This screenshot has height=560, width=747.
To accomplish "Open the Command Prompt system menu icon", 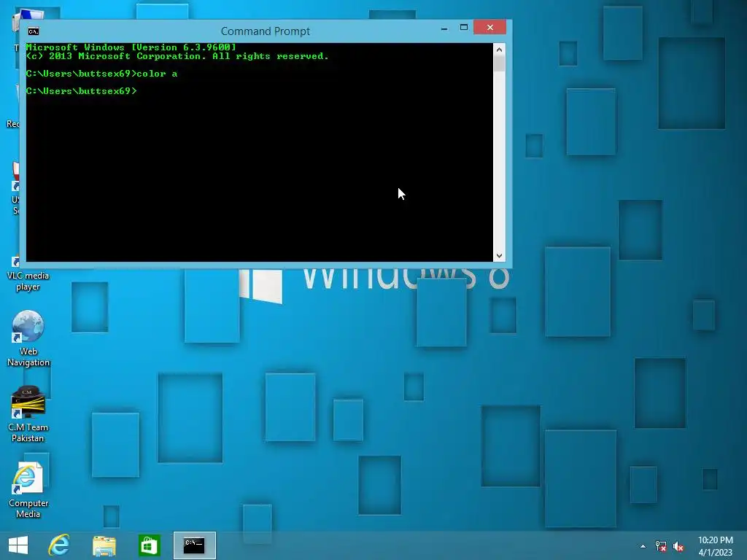I will click(x=34, y=31).
